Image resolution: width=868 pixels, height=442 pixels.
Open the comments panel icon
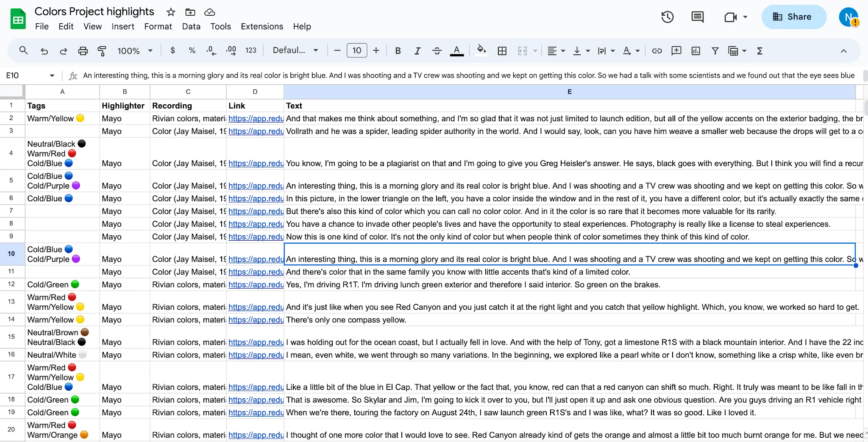click(x=697, y=17)
